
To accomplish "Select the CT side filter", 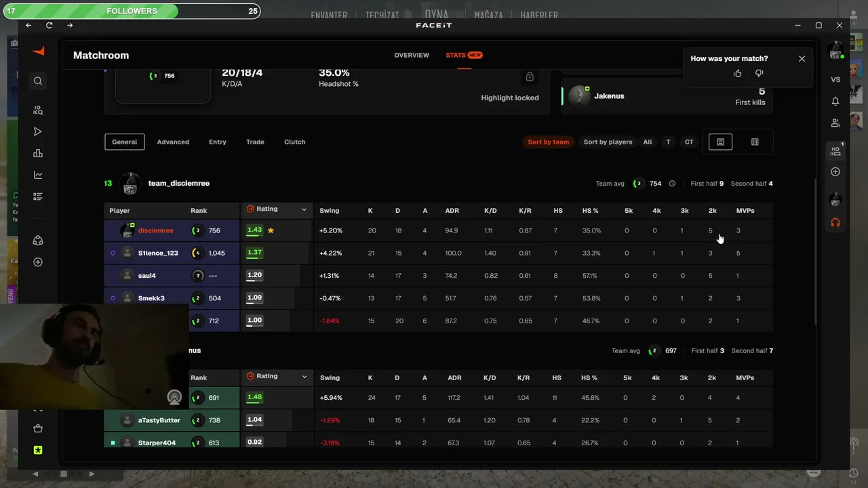I will tap(689, 142).
